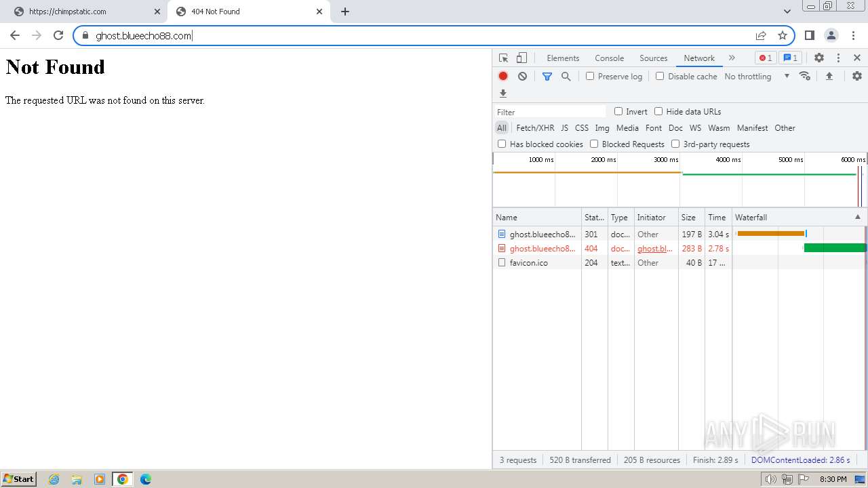This screenshot has width=868, height=488.
Task: Click the browser back arrow
Action: coord(15,35)
